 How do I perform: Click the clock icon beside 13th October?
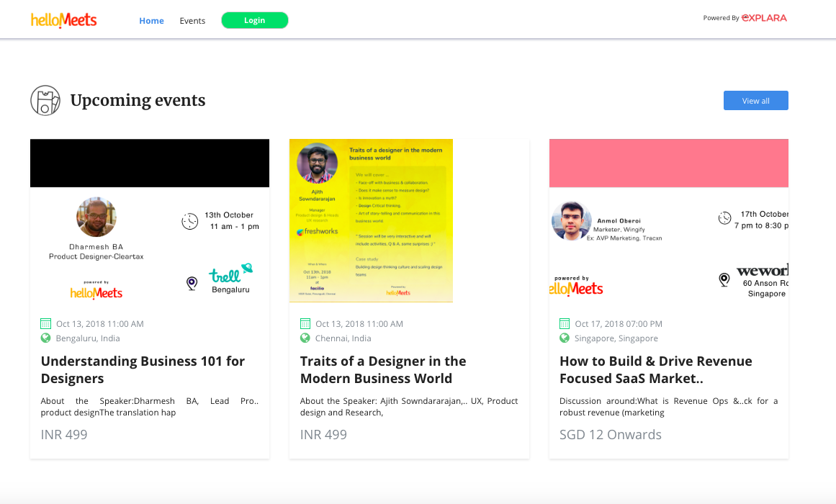[190, 221]
